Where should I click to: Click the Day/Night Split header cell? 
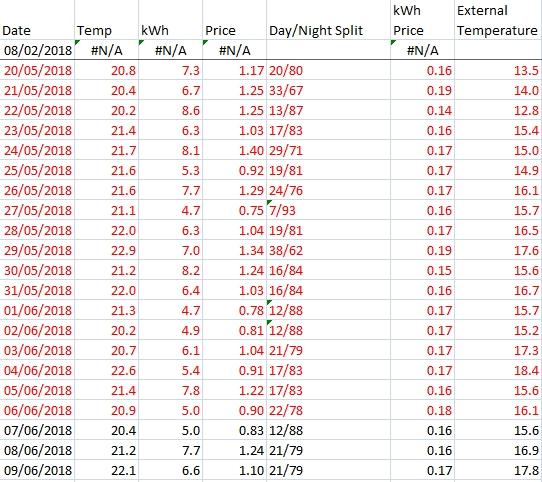(328, 20)
